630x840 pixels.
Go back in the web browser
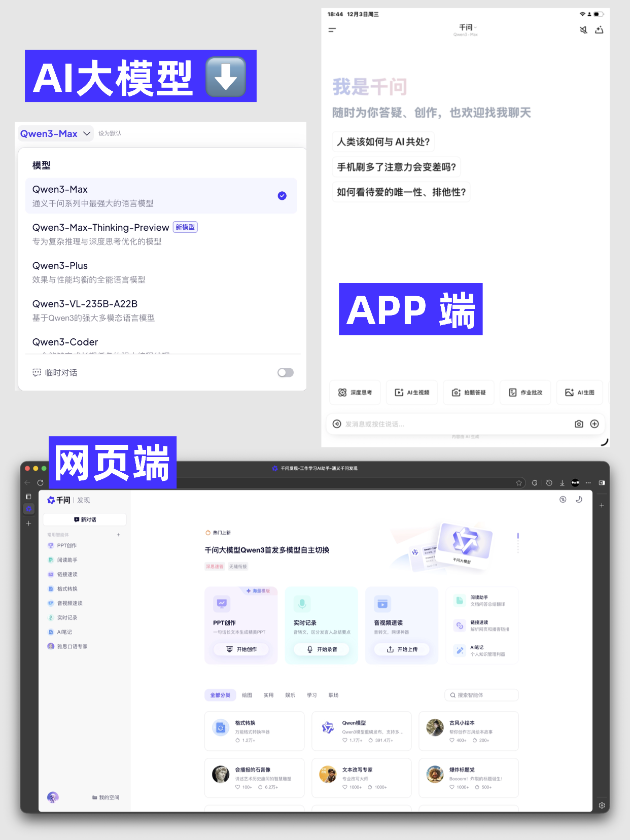[x=27, y=482]
